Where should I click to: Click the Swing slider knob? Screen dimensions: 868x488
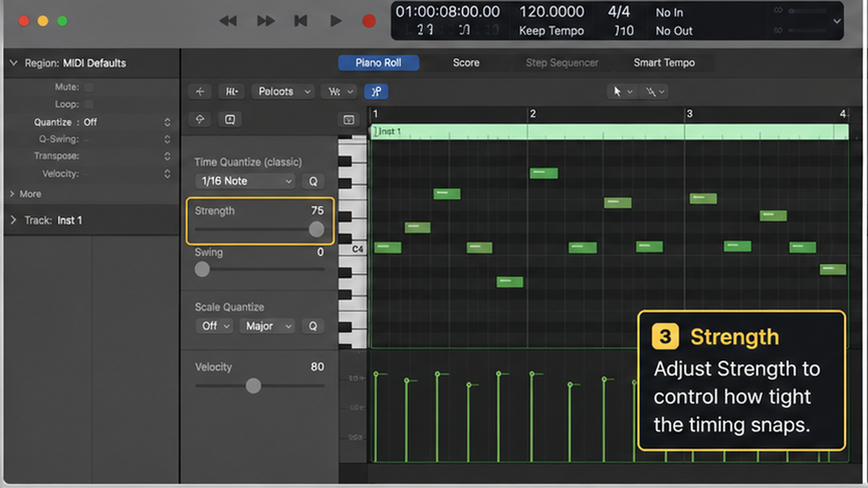[202, 269]
